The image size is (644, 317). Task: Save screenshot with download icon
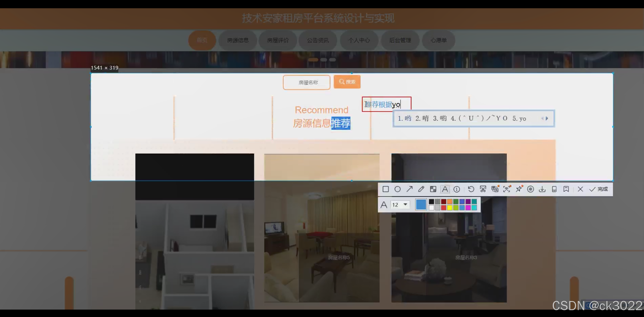click(x=542, y=189)
